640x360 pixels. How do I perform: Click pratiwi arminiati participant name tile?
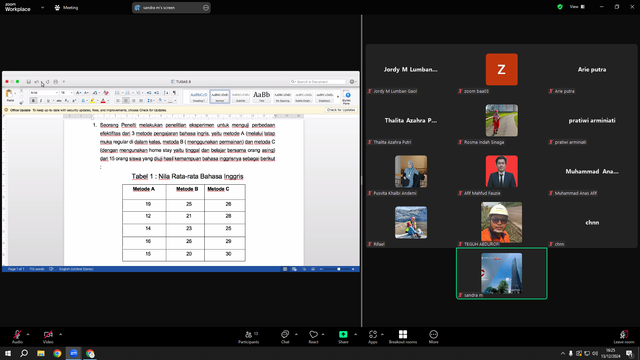coord(592,120)
